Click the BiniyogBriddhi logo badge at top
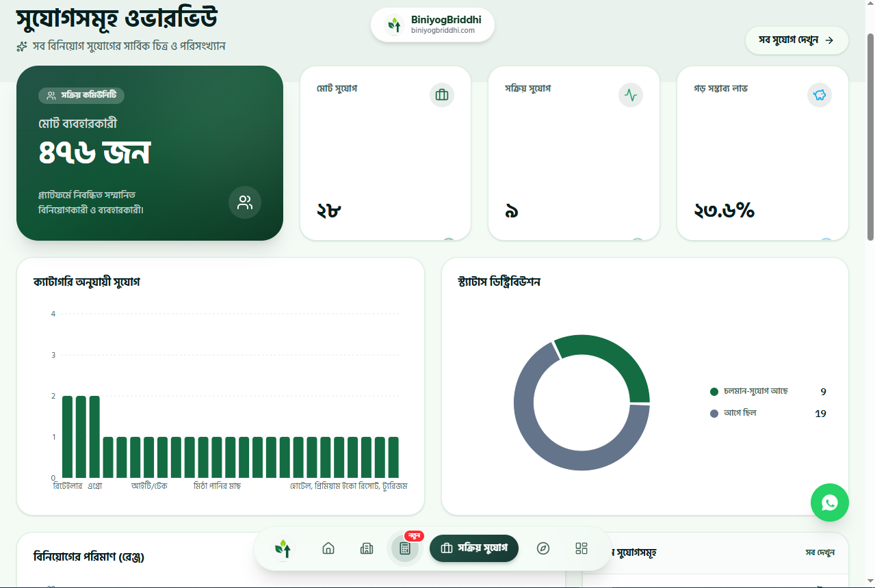Viewport: 875px width, 588px height. point(432,25)
